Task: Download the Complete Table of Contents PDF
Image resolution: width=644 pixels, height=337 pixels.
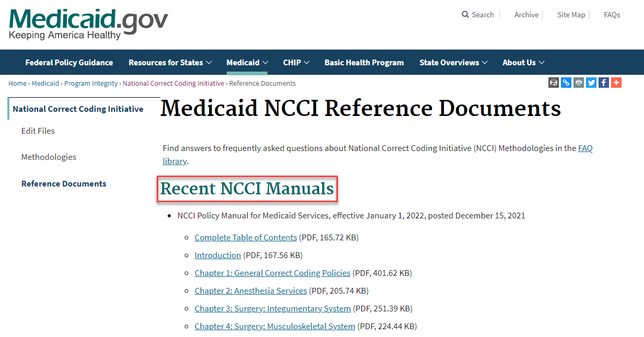Action: tap(245, 237)
